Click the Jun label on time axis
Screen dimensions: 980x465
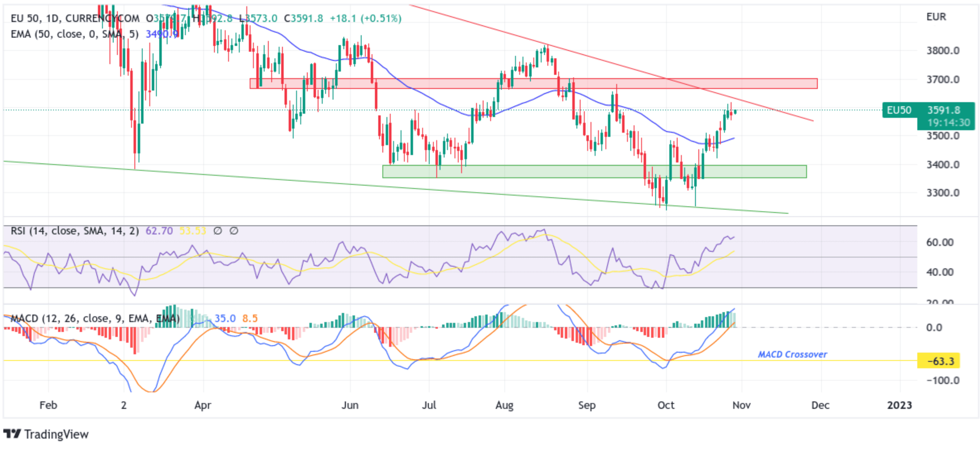point(350,405)
